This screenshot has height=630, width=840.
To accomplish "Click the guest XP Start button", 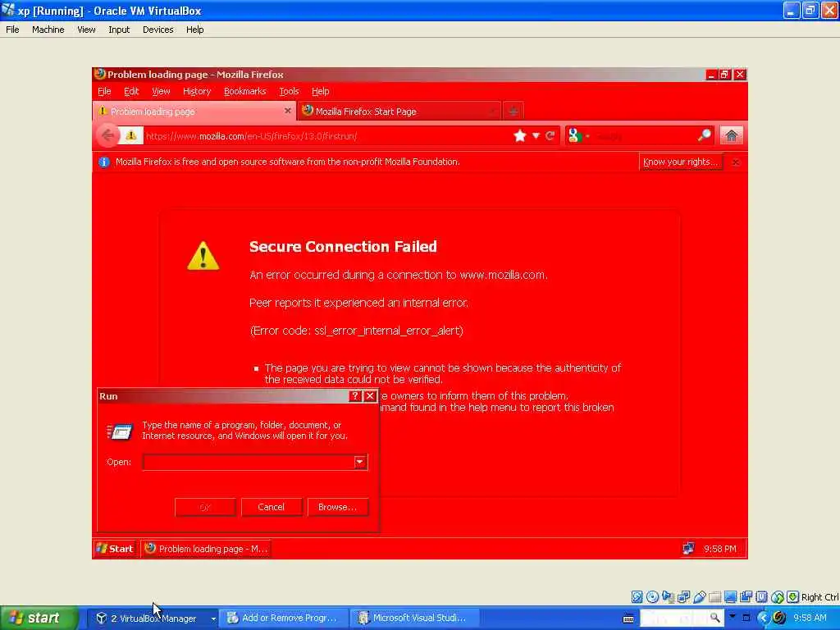I will coord(115,549).
